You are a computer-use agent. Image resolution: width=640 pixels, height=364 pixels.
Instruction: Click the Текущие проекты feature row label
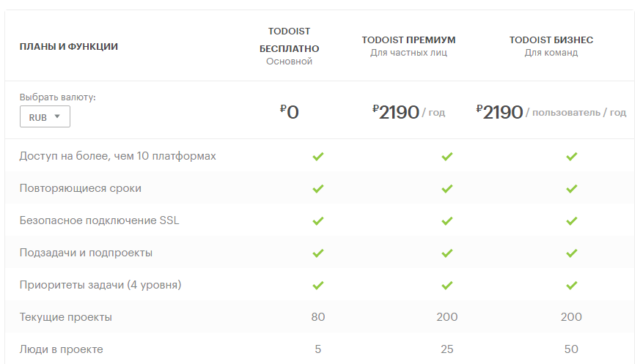pyautogui.click(x=66, y=317)
